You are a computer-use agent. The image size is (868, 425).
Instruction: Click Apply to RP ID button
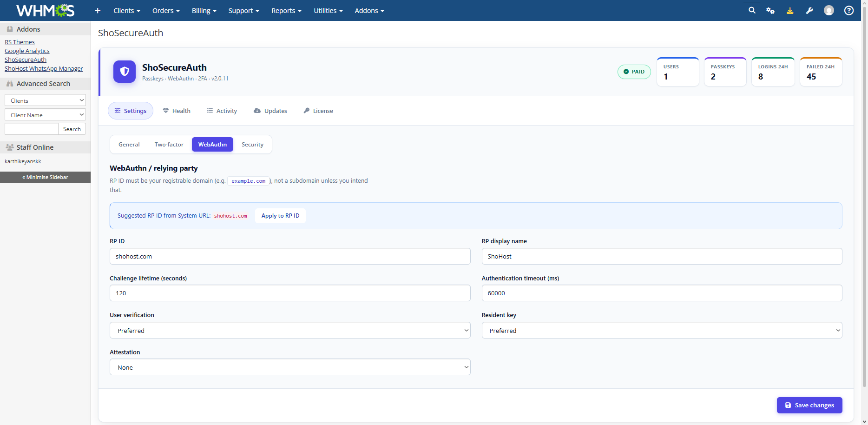[281, 216]
